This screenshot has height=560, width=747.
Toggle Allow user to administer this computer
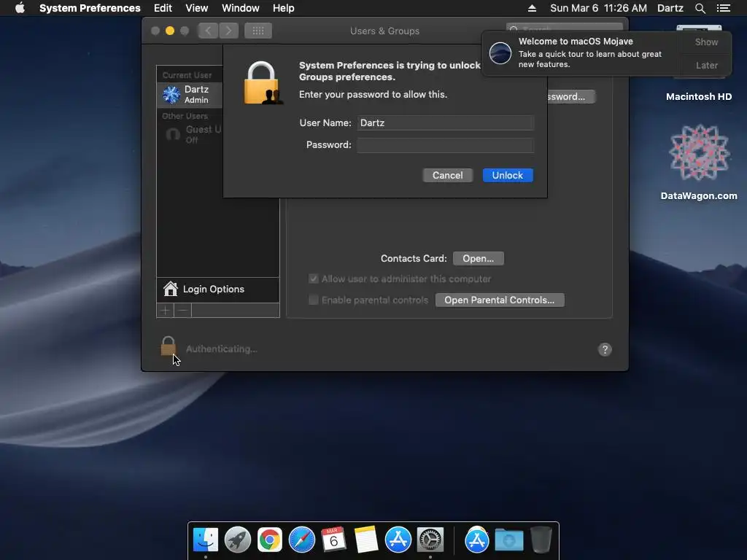pyautogui.click(x=314, y=279)
